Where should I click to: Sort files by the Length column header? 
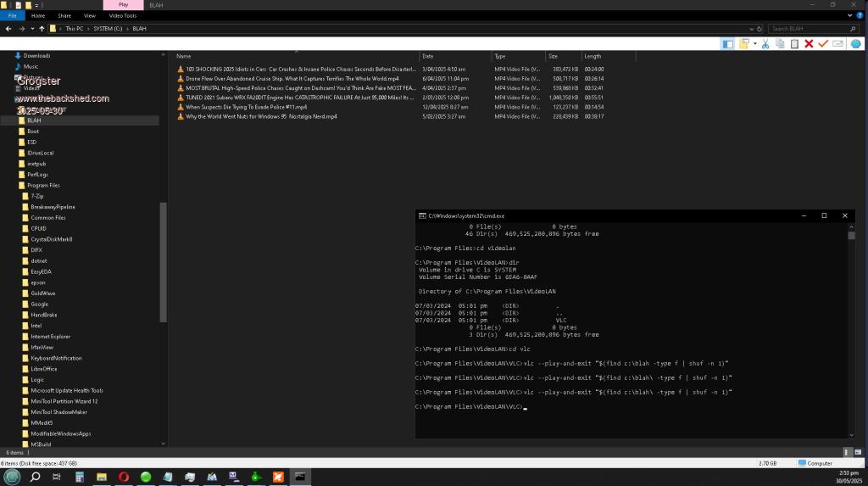pos(593,56)
